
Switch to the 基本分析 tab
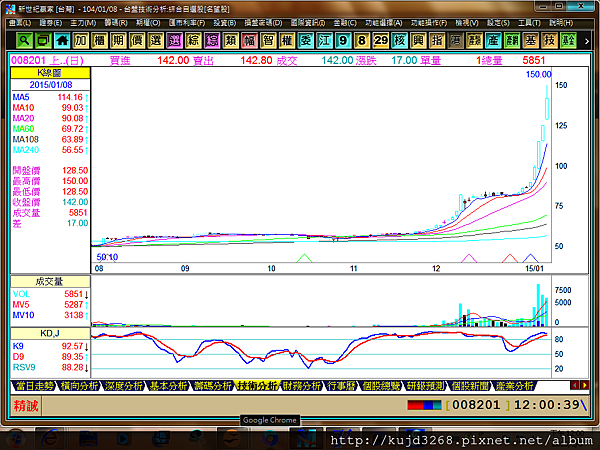(x=168, y=386)
